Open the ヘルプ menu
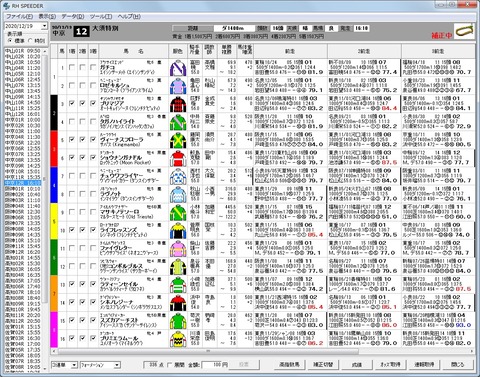 coord(129,16)
